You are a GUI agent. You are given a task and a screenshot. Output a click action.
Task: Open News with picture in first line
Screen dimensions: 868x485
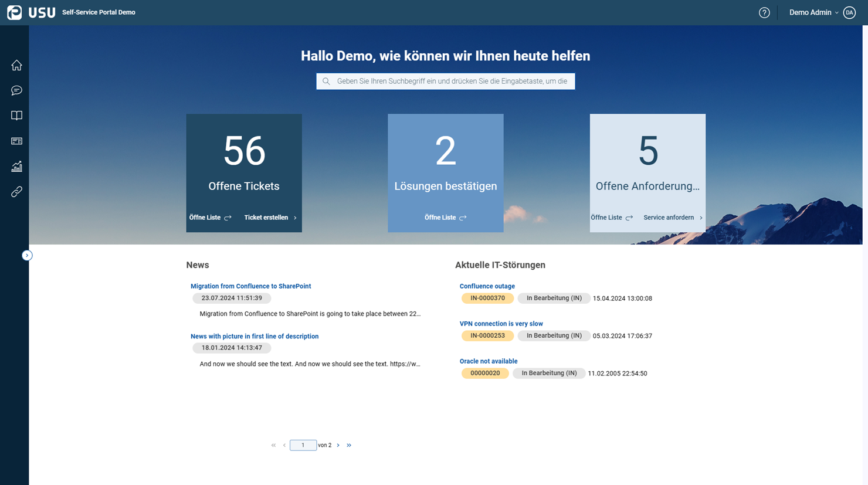tap(255, 336)
